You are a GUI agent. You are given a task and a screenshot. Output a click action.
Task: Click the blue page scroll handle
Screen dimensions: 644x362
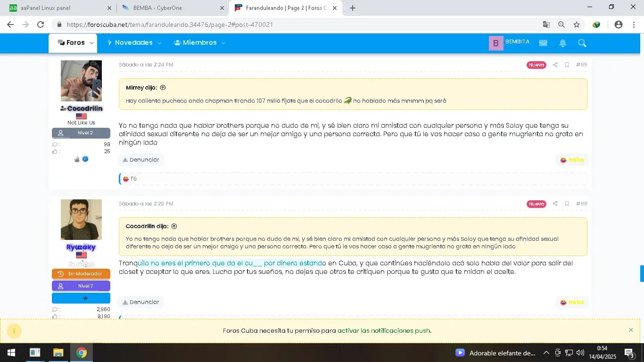(642, 273)
